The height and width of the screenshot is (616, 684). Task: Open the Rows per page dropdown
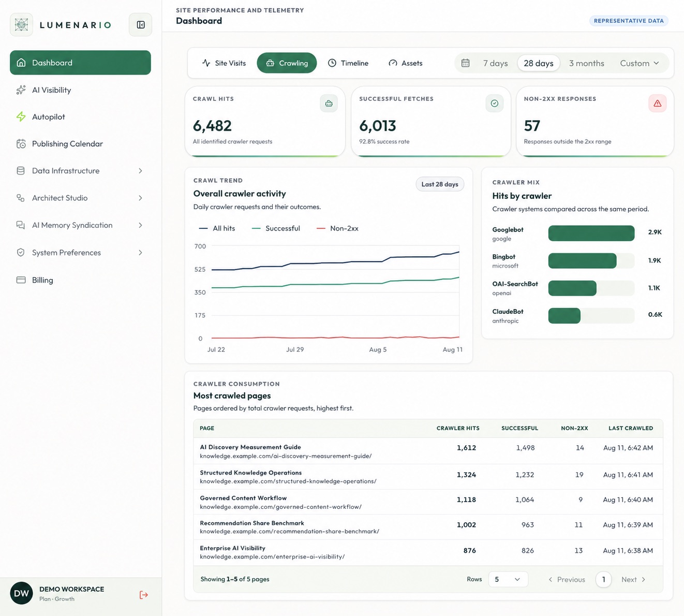pyautogui.click(x=508, y=579)
